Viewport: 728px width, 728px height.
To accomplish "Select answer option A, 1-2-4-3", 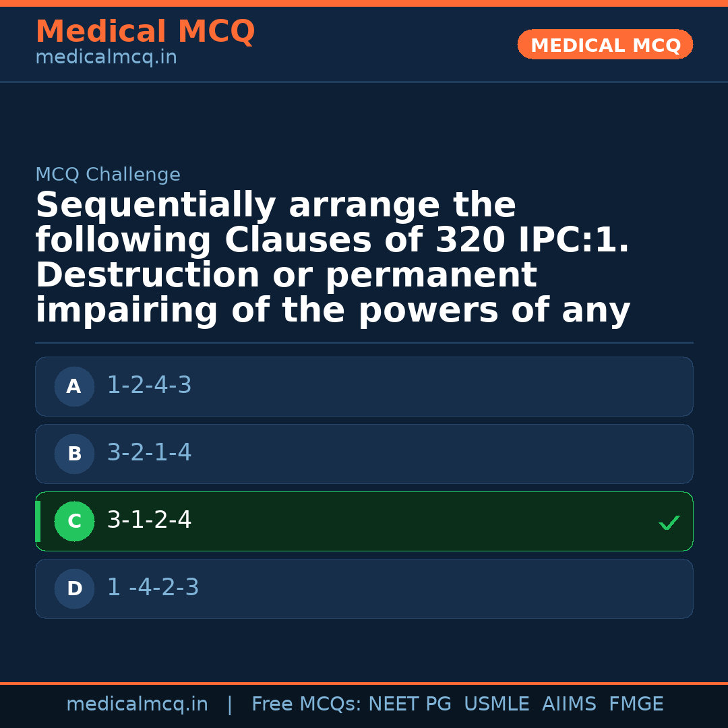I will 364,386.
